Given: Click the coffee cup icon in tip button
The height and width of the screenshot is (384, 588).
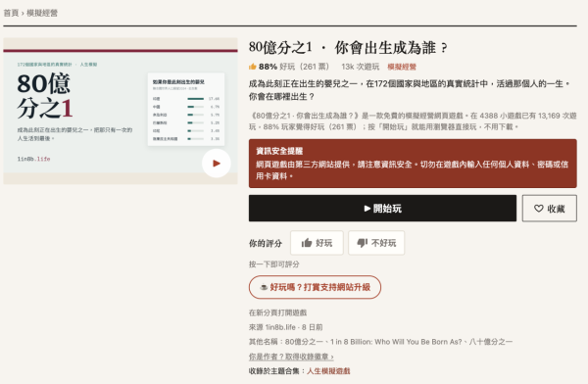Looking at the screenshot, I should 264,287.
